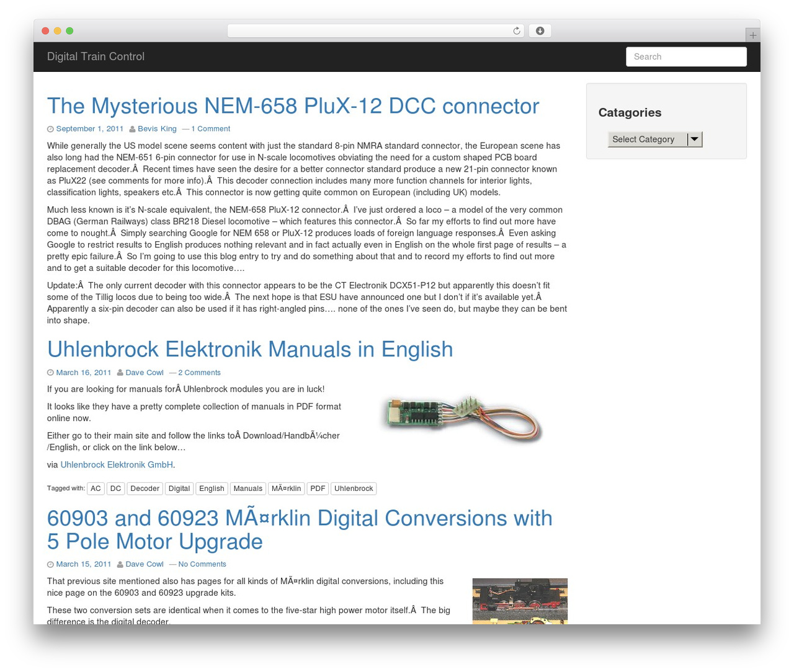Open the 2 Comments link
Image resolution: width=794 pixels, height=672 pixels.
pyautogui.click(x=199, y=373)
